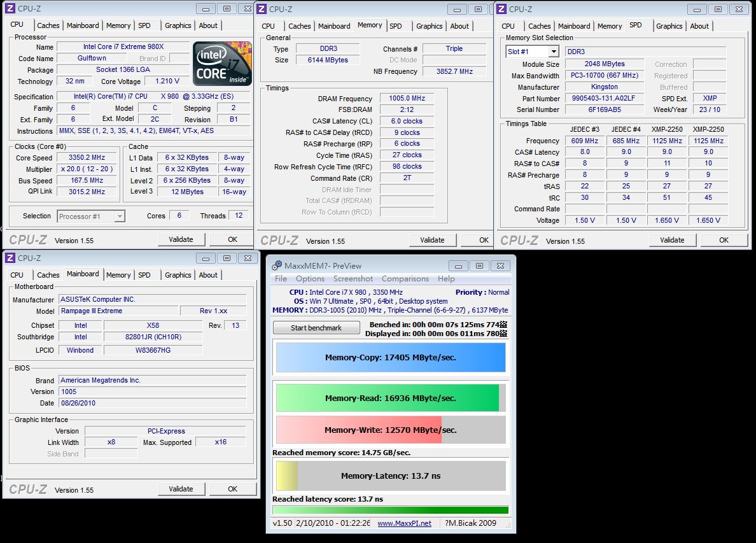The height and width of the screenshot is (543, 756).
Task: Click Validate in the Processor info window
Action: (181, 240)
